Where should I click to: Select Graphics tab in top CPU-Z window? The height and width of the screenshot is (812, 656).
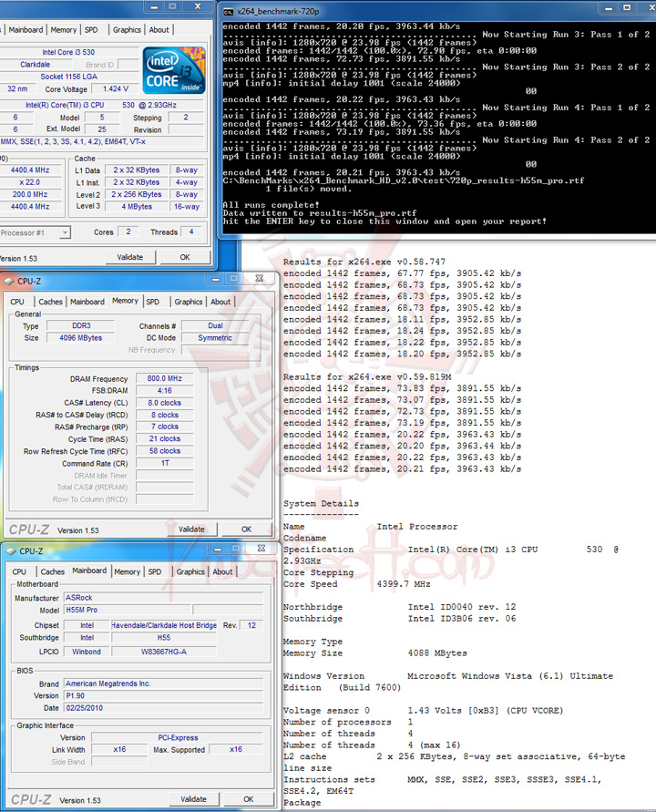(x=127, y=30)
